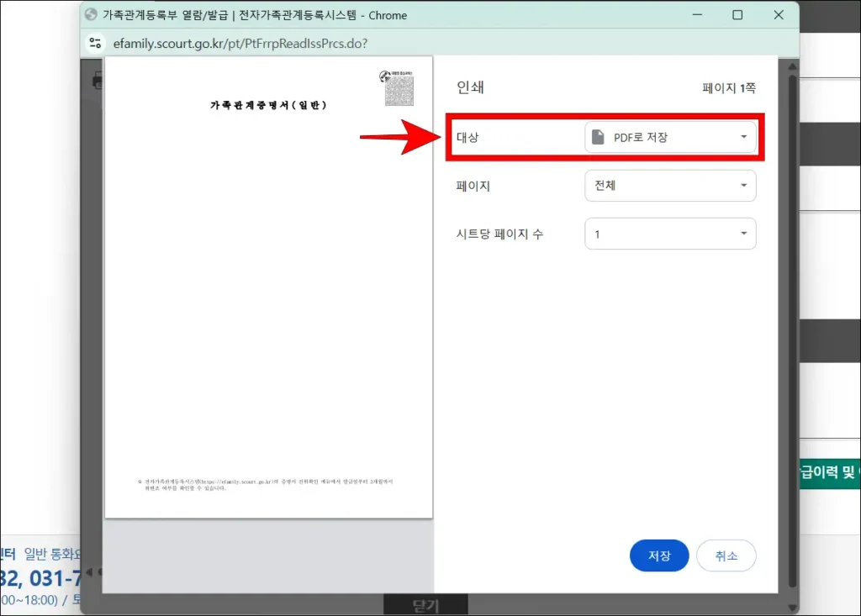Viewport: 861px width, 616px height.
Task: Open the 시트당 페이지 수 dropdown
Action: click(670, 234)
